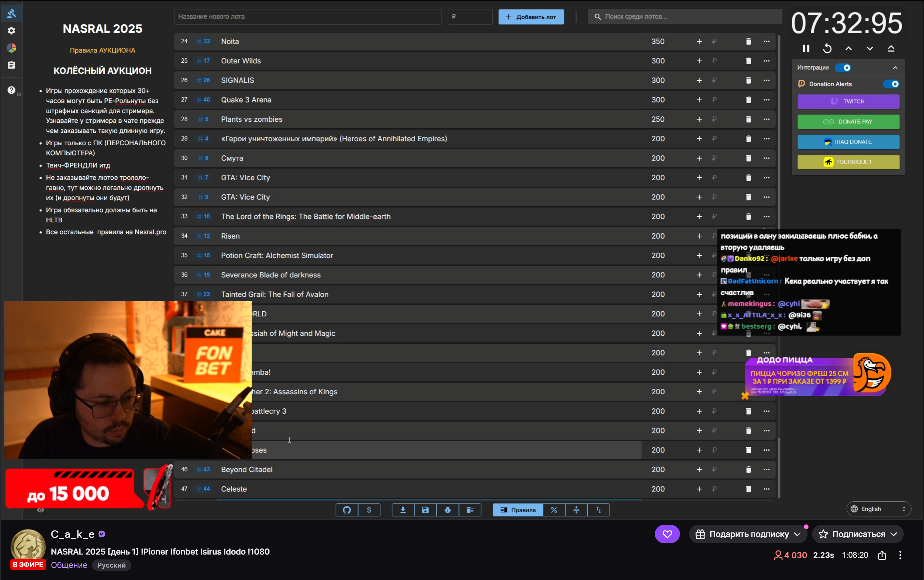The image size is (924, 580).
Task: Open the Общение category link
Action: point(69,565)
